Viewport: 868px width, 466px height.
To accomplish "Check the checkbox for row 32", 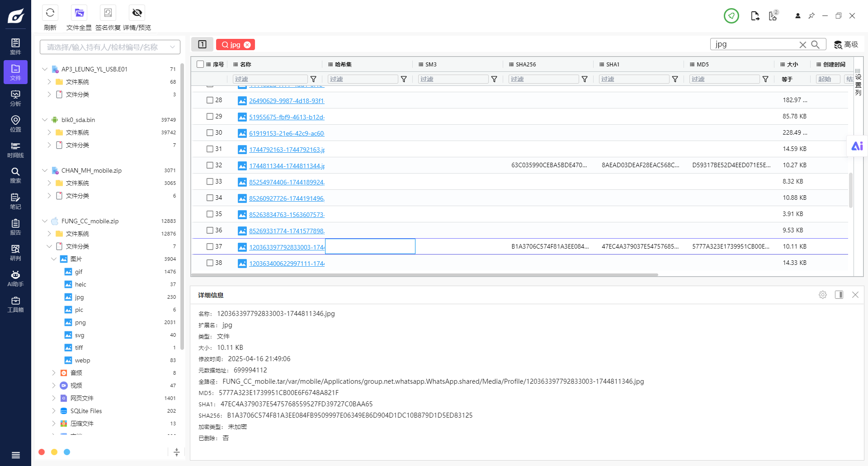I will tap(210, 165).
